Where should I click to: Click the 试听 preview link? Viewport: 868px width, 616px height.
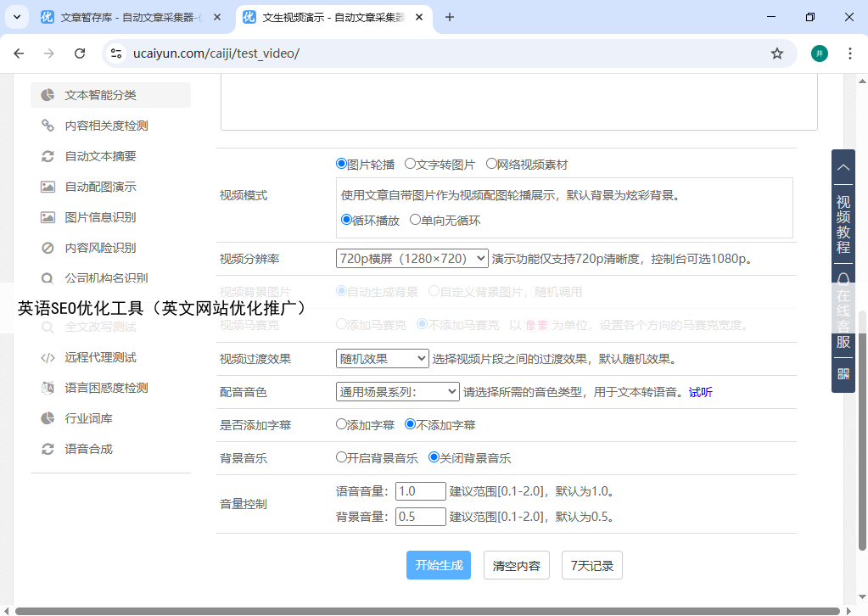click(x=700, y=392)
